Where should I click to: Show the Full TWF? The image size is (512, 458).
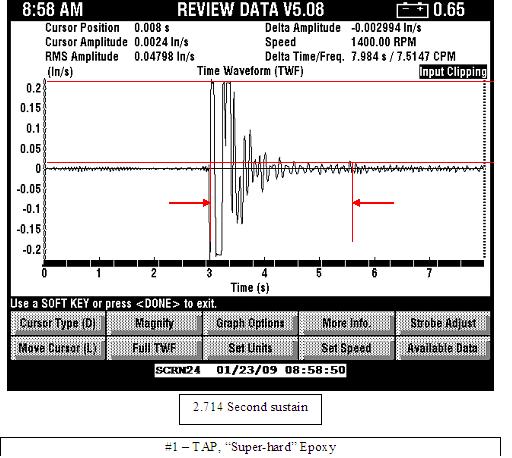154,348
